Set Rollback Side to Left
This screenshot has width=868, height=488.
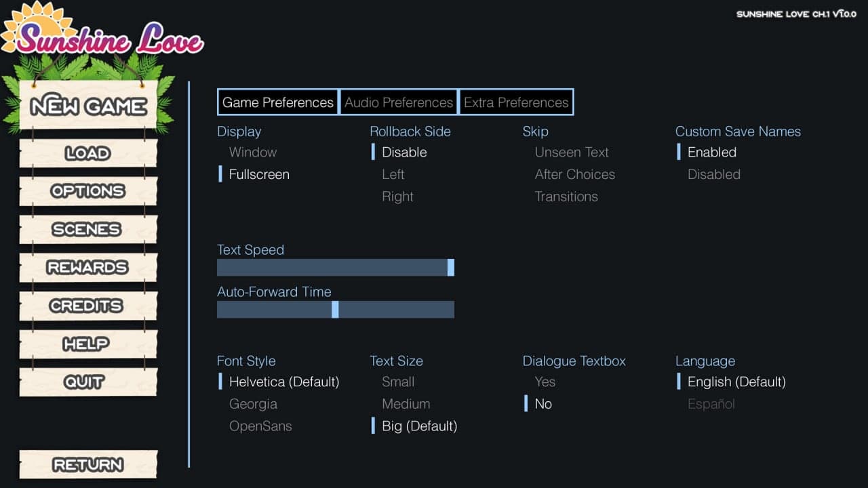pyautogui.click(x=393, y=174)
